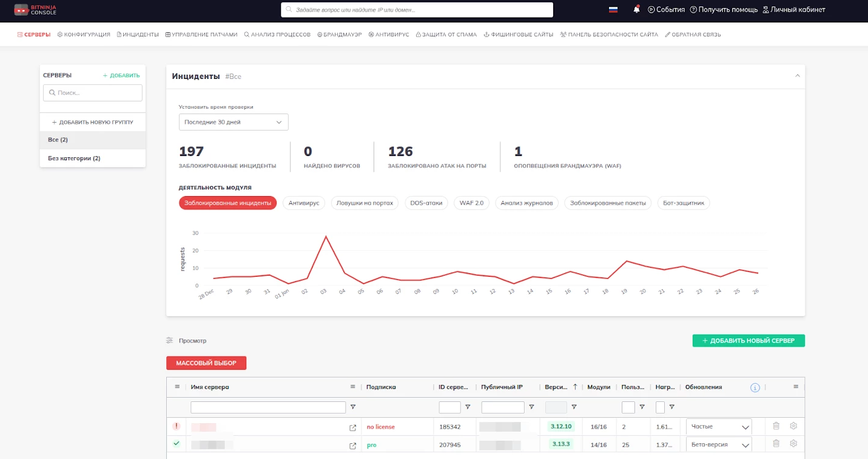Image resolution: width=868 pixels, height=459 pixels.
Task: Open the language flag selector
Action: (x=613, y=10)
